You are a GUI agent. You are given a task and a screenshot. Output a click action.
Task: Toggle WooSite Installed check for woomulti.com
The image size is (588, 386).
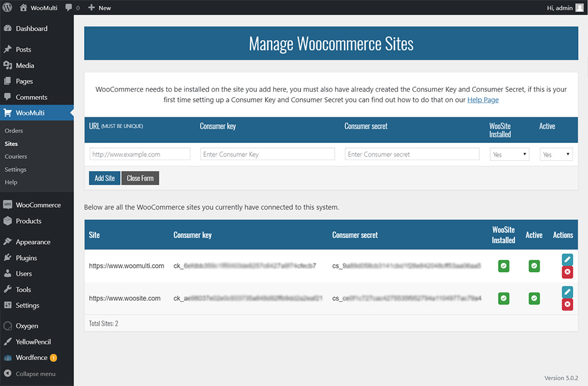click(x=503, y=266)
